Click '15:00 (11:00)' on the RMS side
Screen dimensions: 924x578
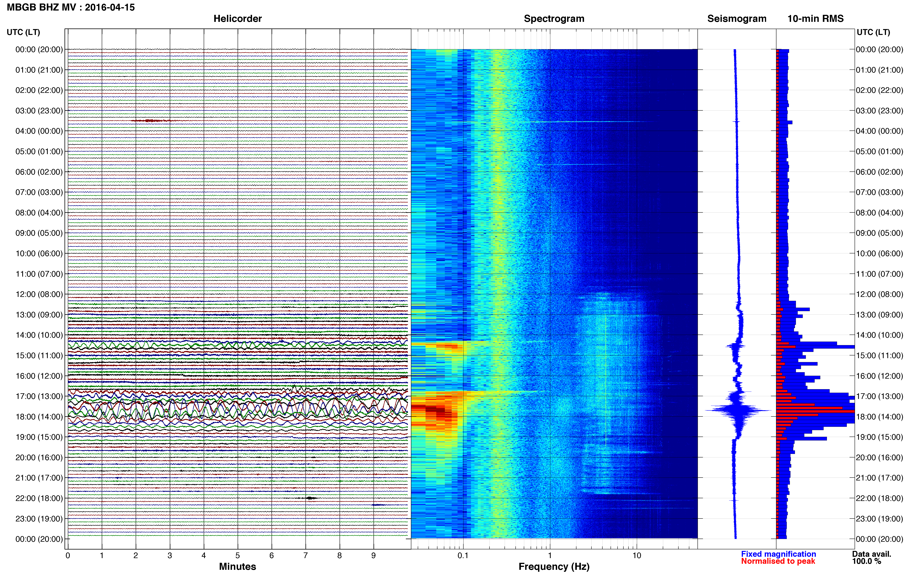(x=879, y=355)
